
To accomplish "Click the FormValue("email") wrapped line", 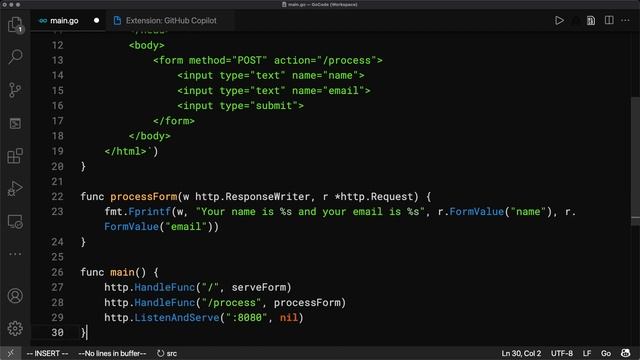I will pos(161,227).
